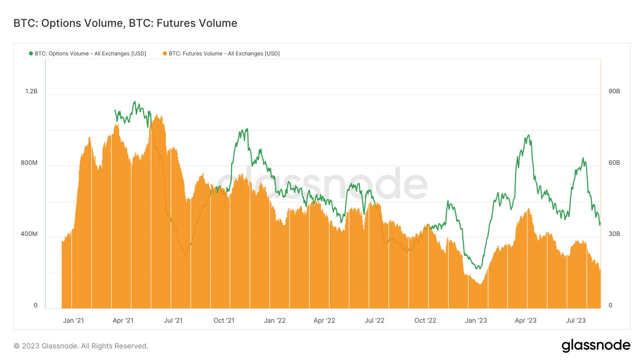Viewport: 644px width, 362px height.
Task: Click the 800M left axis label
Action: (x=29, y=163)
